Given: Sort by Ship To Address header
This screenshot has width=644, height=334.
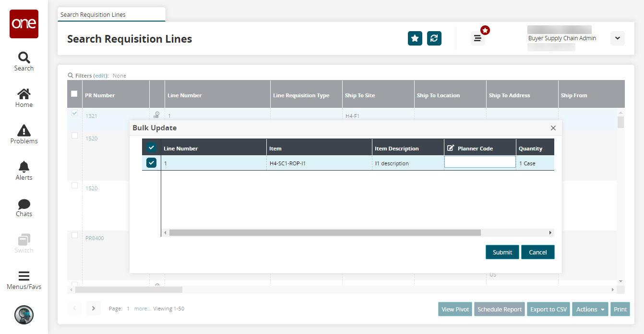Looking at the screenshot, I should coord(522,95).
